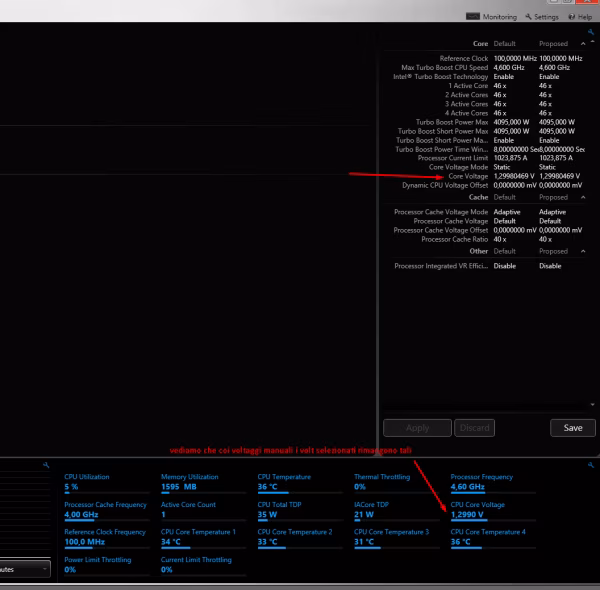Image resolution: width=600 pixels, height=590 pixels.
Task: Click the Turbo Boost Power Max label
Action: point(452,122)
